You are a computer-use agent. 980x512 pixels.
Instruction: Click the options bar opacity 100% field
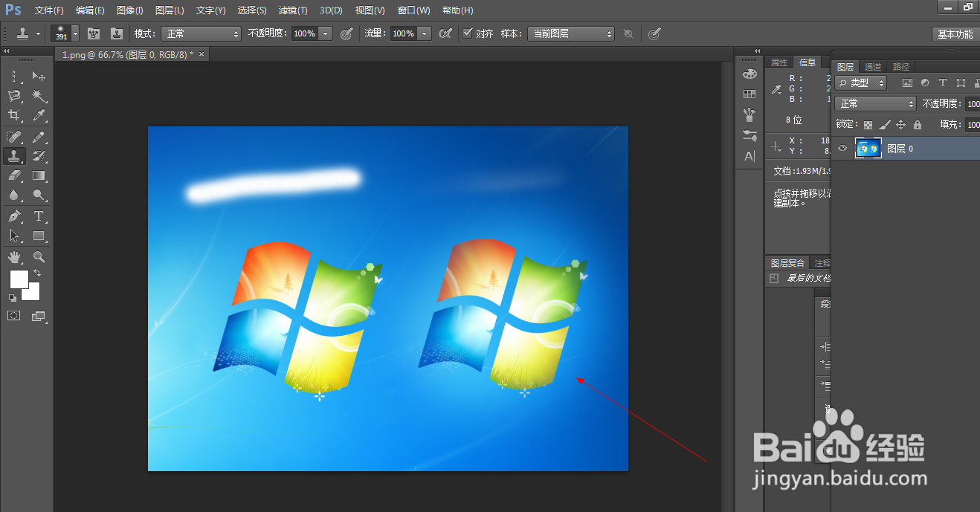click(304, 33)
